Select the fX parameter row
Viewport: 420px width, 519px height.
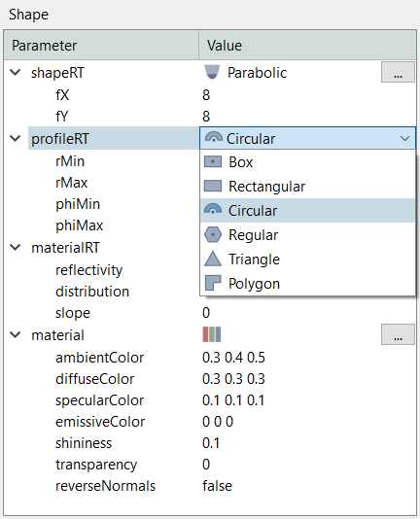coord(62,95)
